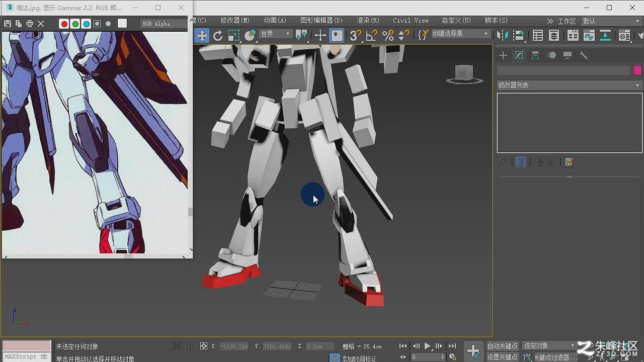
Task: Toggle the ribbon display icon
Action: click(x=573, y=35)
